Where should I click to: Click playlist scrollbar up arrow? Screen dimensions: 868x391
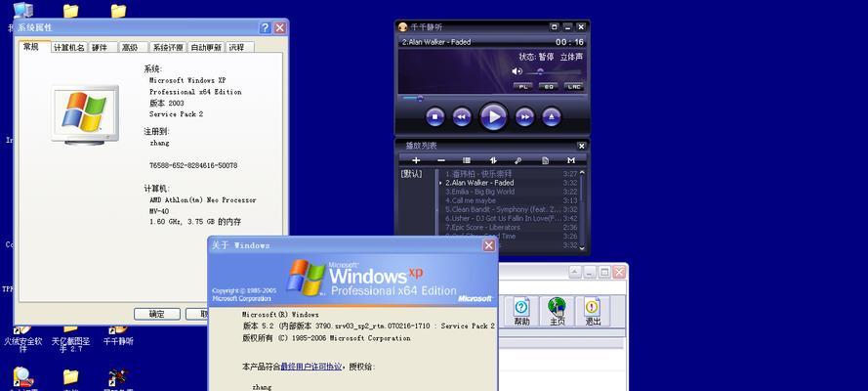(x=582, y=173)
